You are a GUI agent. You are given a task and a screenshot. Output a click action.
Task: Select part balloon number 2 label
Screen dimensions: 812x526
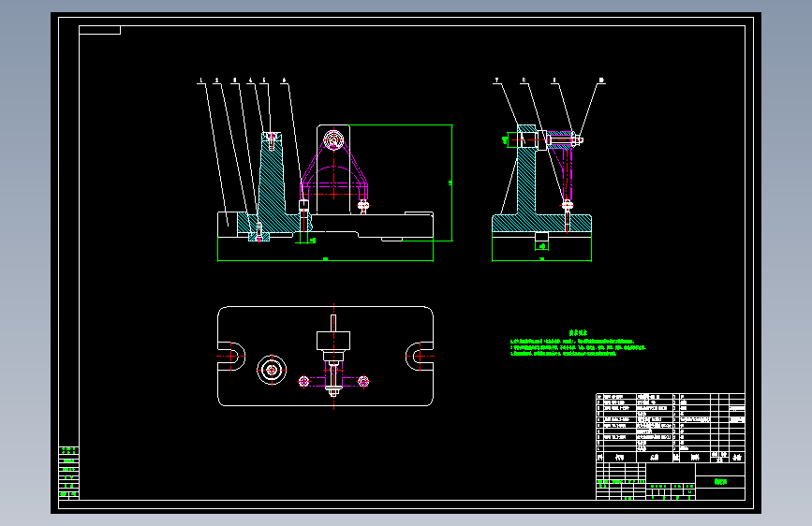click(216, 80)
